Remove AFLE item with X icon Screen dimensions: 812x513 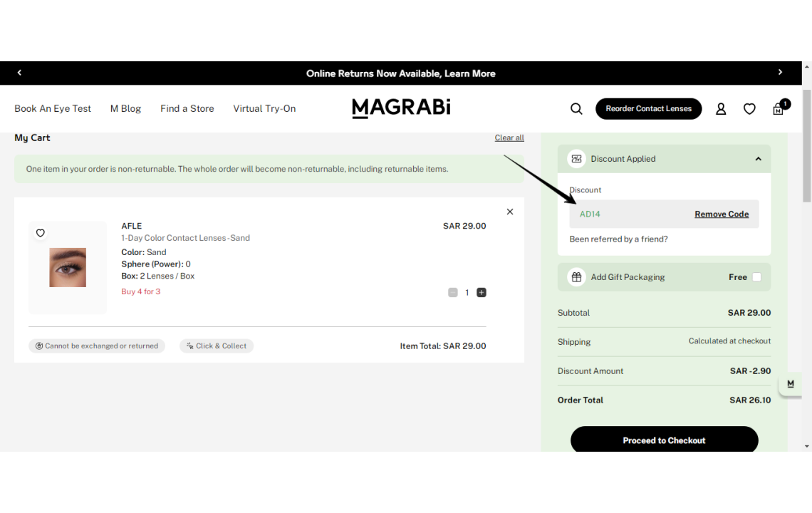510,212
